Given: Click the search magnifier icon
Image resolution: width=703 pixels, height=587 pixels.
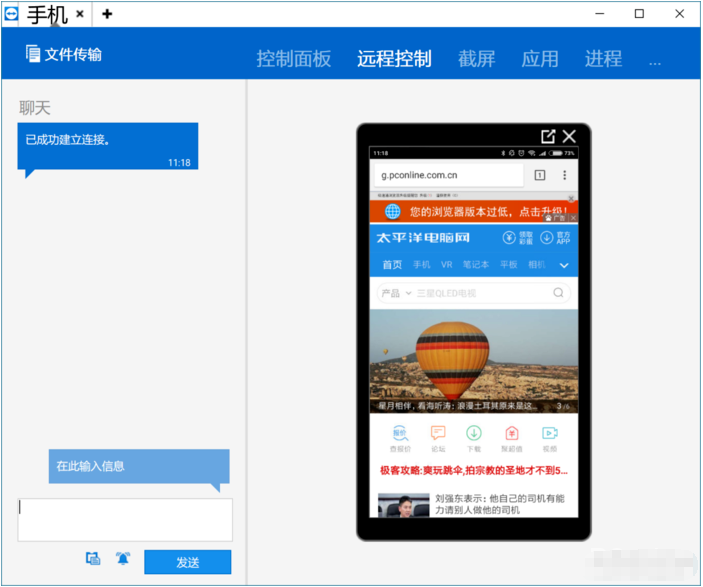Looking at the screenshot, I should [x=558, y=293].
